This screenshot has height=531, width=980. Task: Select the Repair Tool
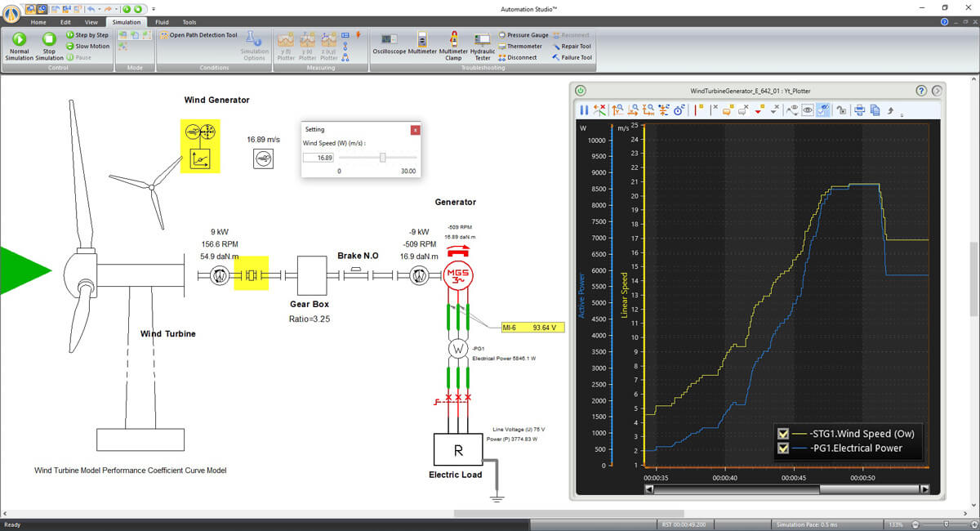(x=571, y=47)
